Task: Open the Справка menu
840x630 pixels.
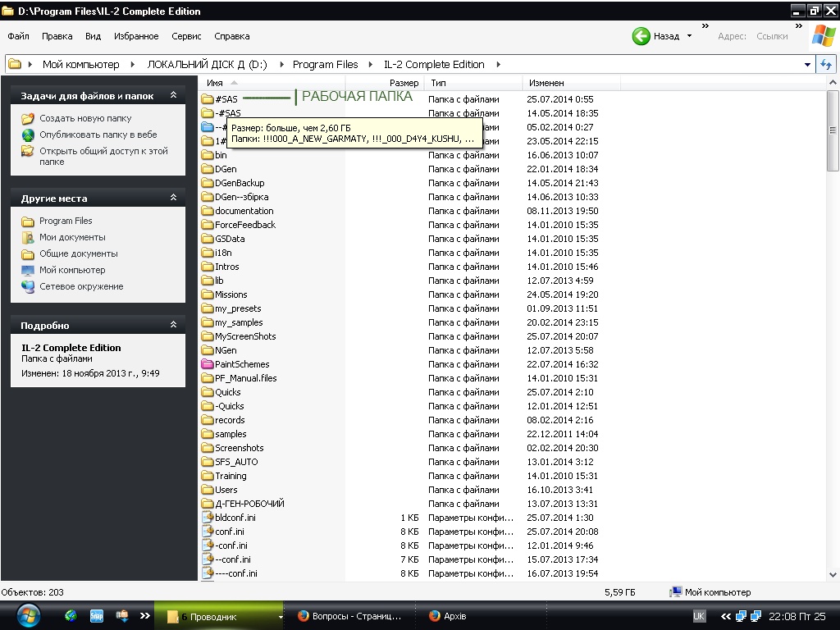Action: pyautogui.click(x=232, y=36)
